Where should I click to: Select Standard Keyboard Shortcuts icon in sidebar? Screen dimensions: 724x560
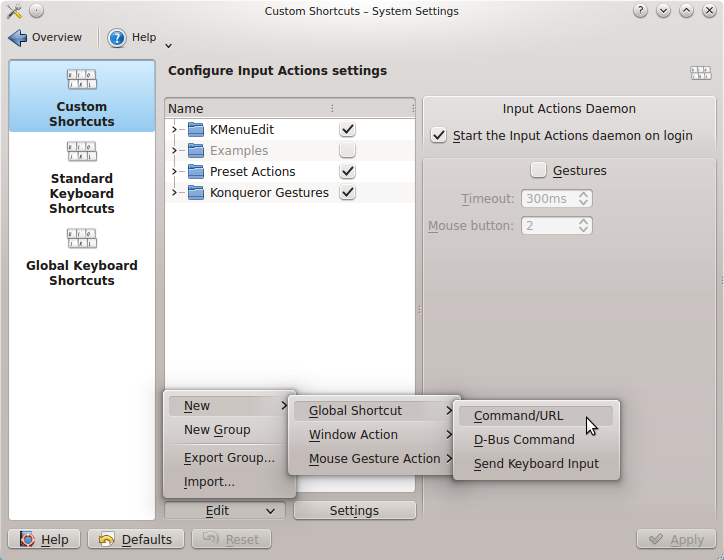(82, 152)
